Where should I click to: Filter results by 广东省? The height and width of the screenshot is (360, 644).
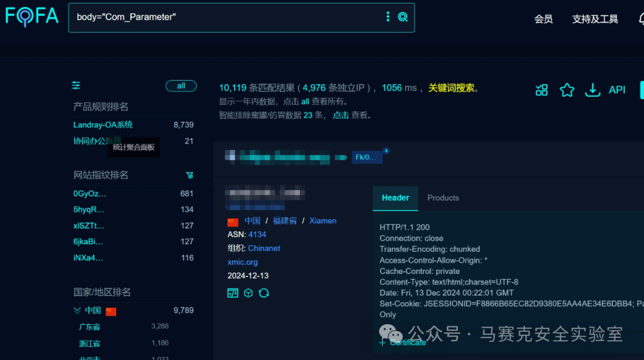89,327
